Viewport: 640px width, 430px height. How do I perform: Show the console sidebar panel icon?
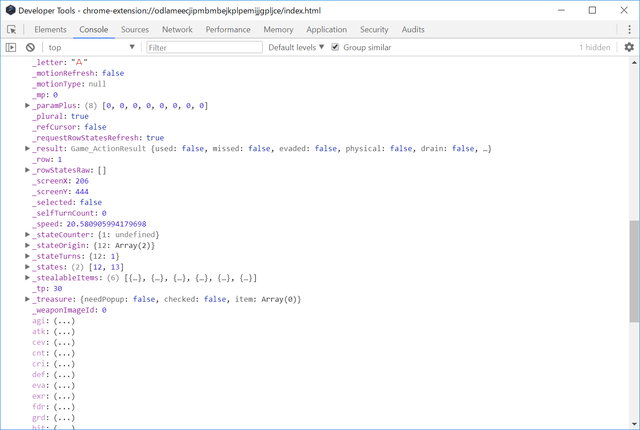click(x=11, y=47)
